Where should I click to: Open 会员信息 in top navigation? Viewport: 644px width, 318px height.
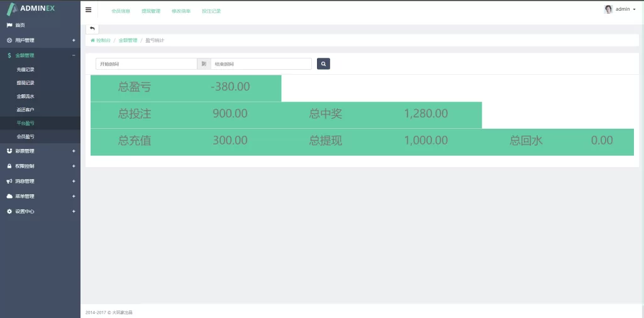coord(120,11)
